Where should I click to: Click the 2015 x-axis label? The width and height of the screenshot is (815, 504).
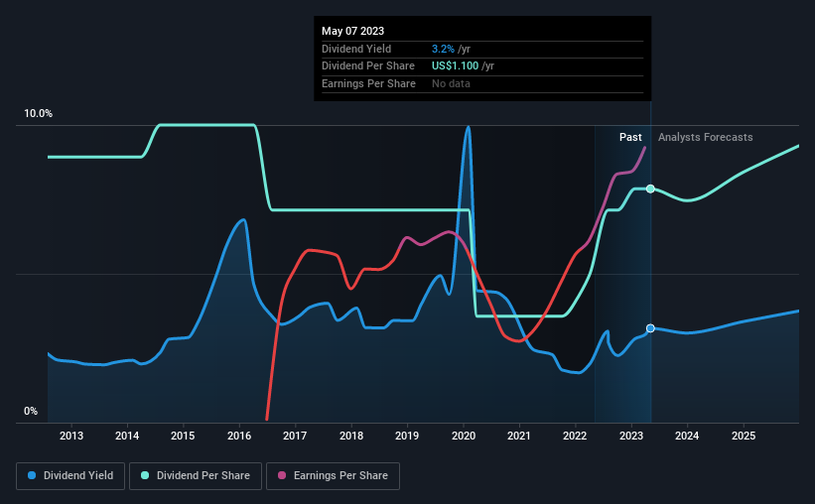point(183,436)
